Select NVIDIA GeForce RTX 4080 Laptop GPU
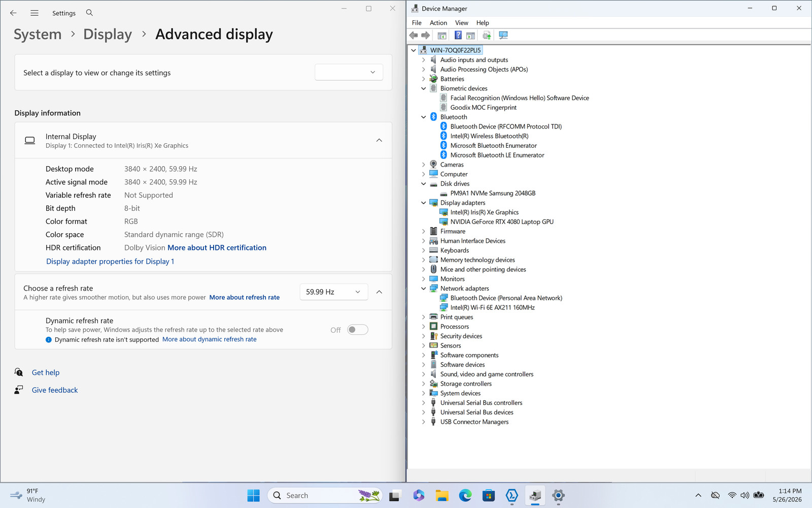The image size is (812, 508). 502,221
